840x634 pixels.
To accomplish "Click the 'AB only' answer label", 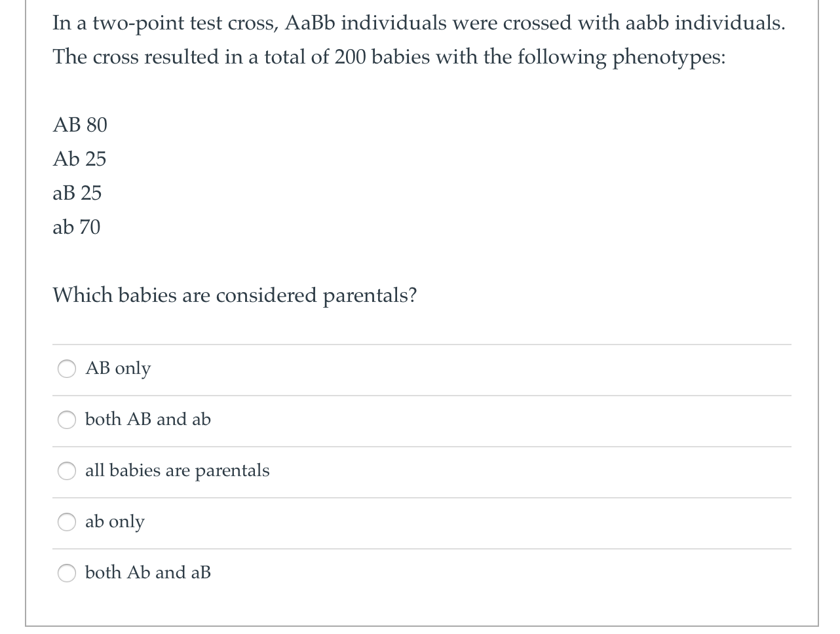I will (118, 369).
